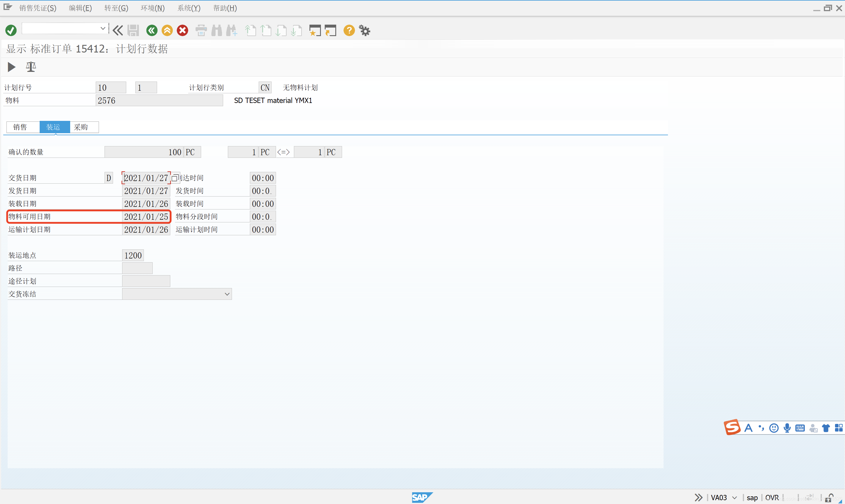The image size is (845, 504).
Task: Open the 转至(G) menu
Action: point(116,8)
